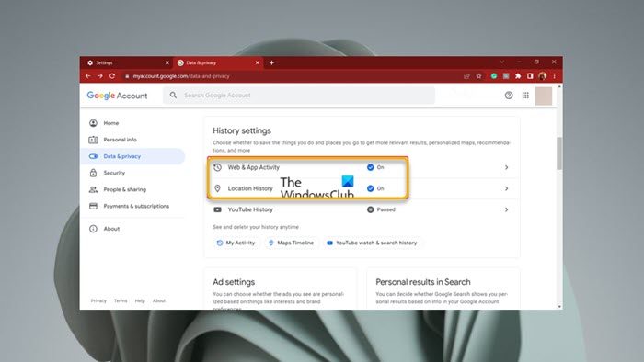Open the Ad settings card
Screen dimensions: 644x362
click(281, 289)
